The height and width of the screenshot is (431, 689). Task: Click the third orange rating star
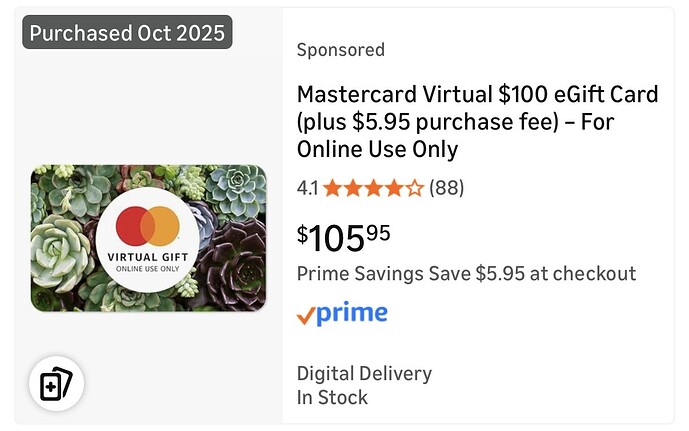pyautogui.click(x=373, y=187)
